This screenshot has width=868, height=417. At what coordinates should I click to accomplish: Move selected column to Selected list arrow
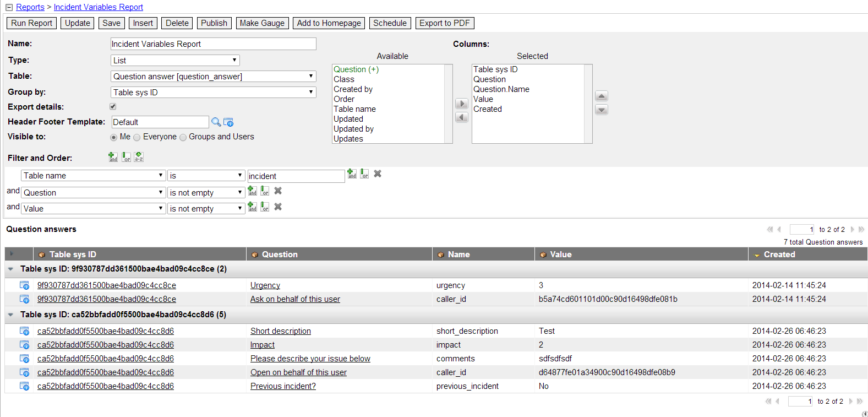(462, 104)
